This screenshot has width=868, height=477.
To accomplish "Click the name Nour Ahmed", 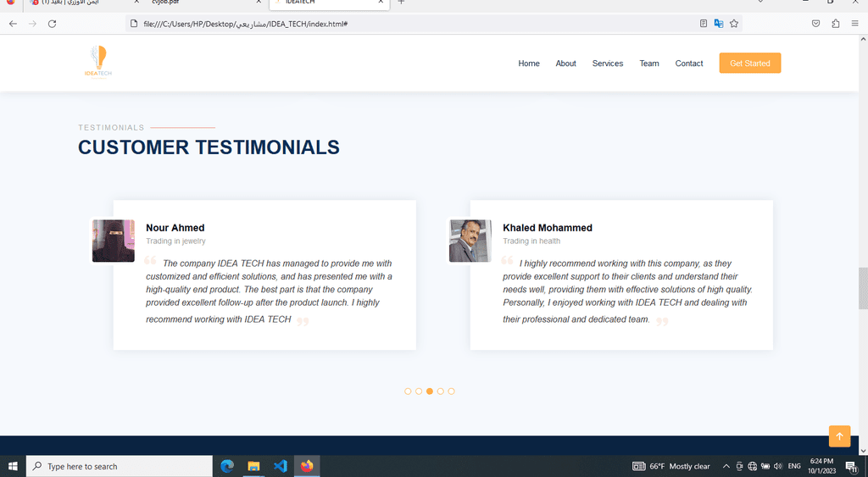I will click(175, 228).
